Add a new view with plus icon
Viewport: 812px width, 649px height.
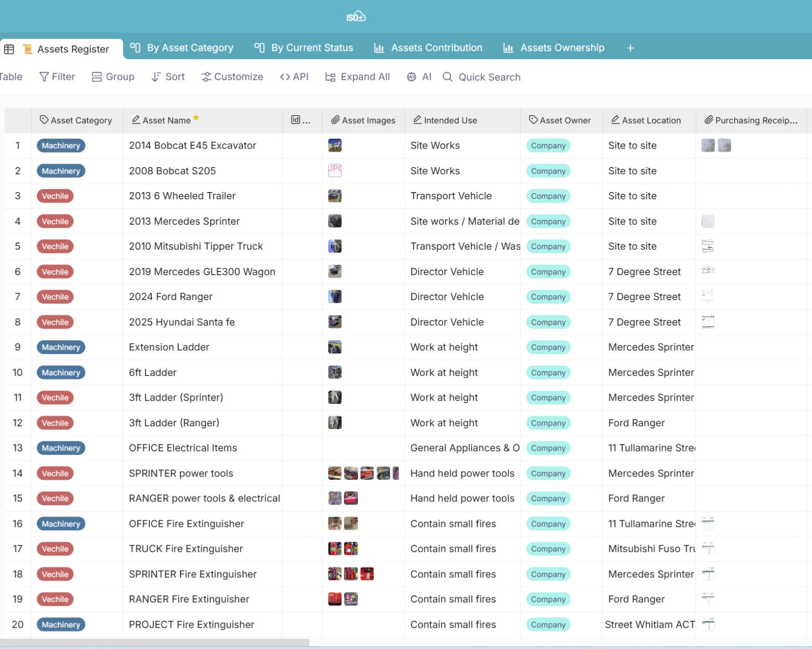(630, 48)
